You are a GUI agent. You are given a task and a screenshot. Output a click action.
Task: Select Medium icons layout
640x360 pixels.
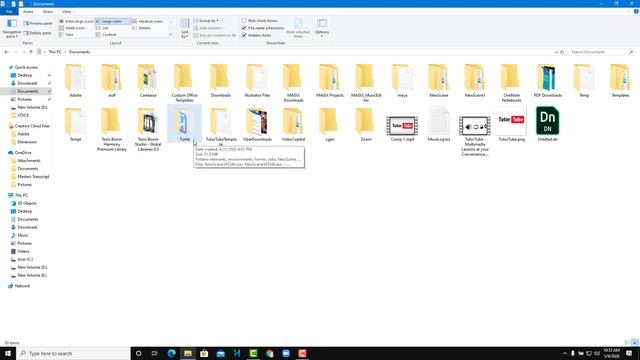148,21
